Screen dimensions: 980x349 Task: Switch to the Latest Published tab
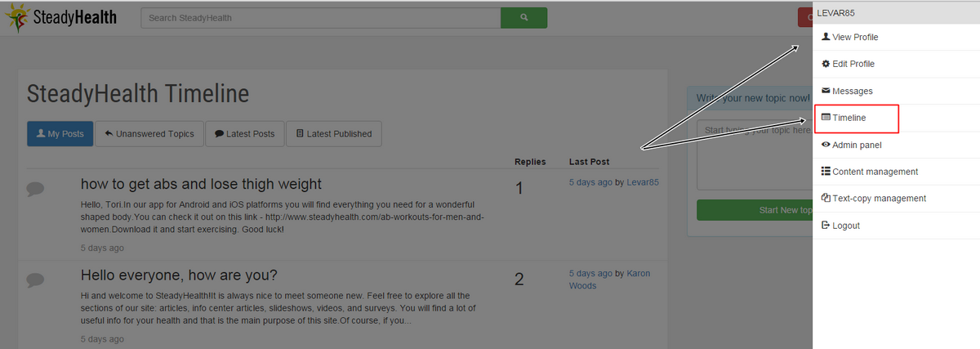tap(333, 134)
